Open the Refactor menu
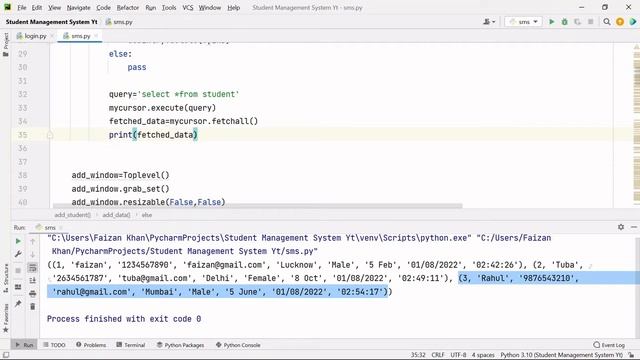640x360 pixels. tap(128, 7)
